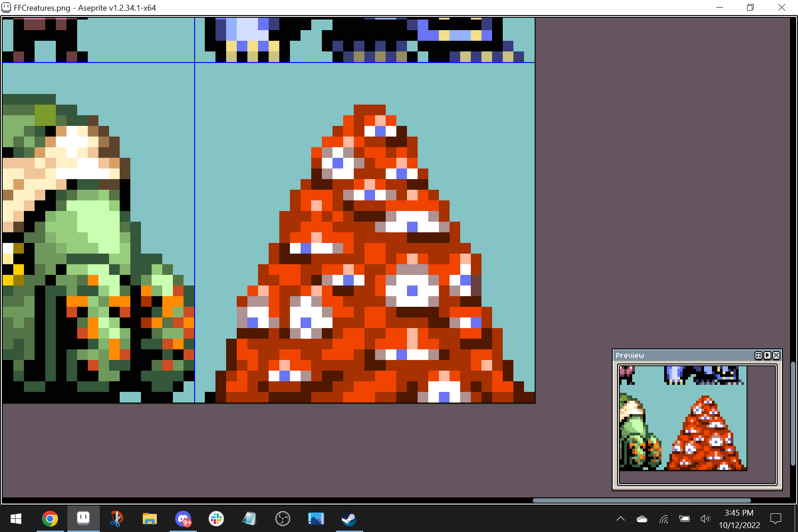Open the scissors snipping app in taskbar

click(x=116, y=519)
